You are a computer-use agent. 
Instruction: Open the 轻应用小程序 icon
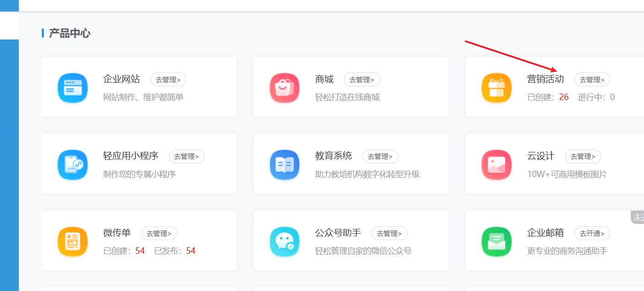(x=72, y=164)
